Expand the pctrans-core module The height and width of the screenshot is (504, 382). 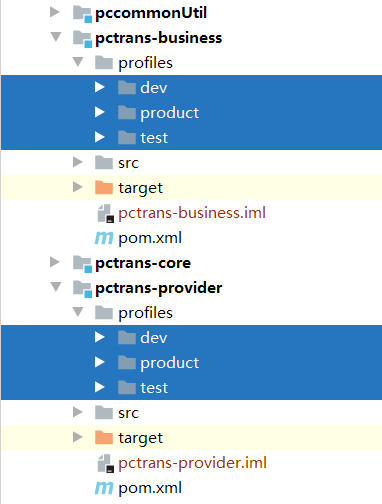[55, 262]
